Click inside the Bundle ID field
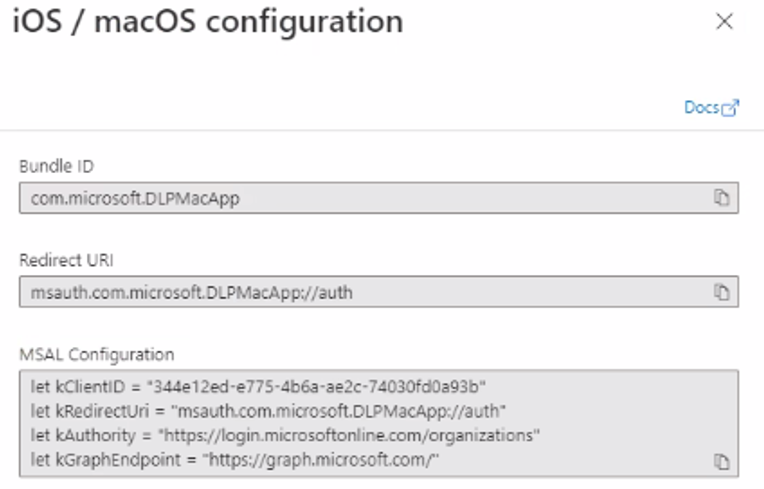This screenshot has width=764, height=489. pos(379,198)
